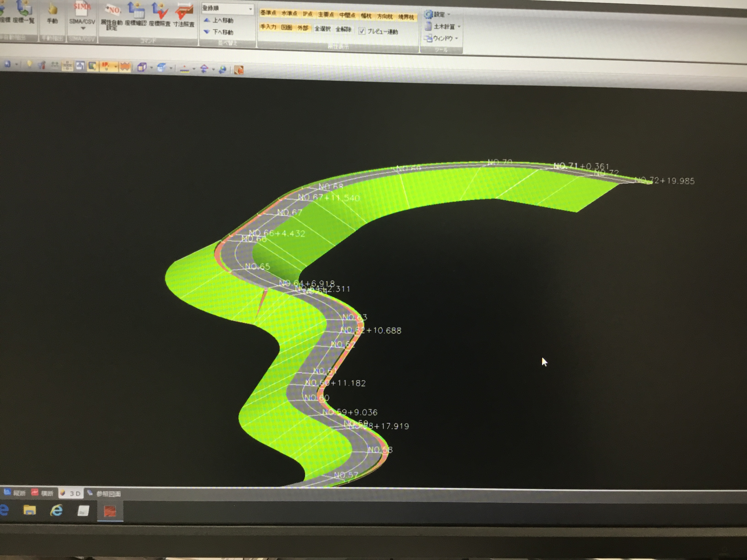Toggle the 中間点 attribute filter
Image resolution: width=747 pixels, height=560 pixels.
347,15
